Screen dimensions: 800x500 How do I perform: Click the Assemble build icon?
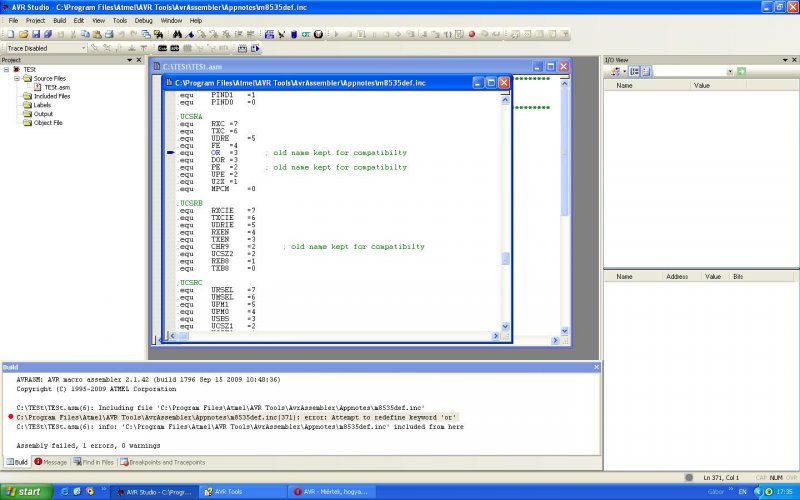269,34
